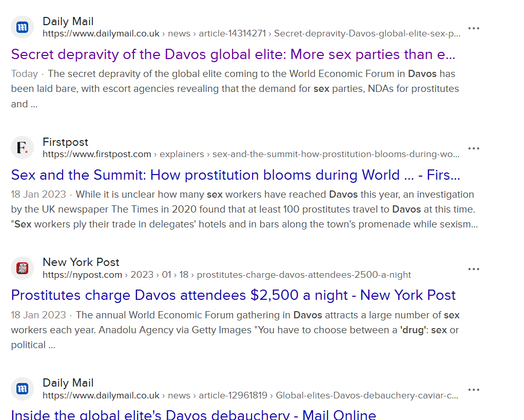The width and height of the screenshot is (524, 420).
Task: Open 'Inside the global elite's Davos debauchery' link
Action: pos(193,415)
